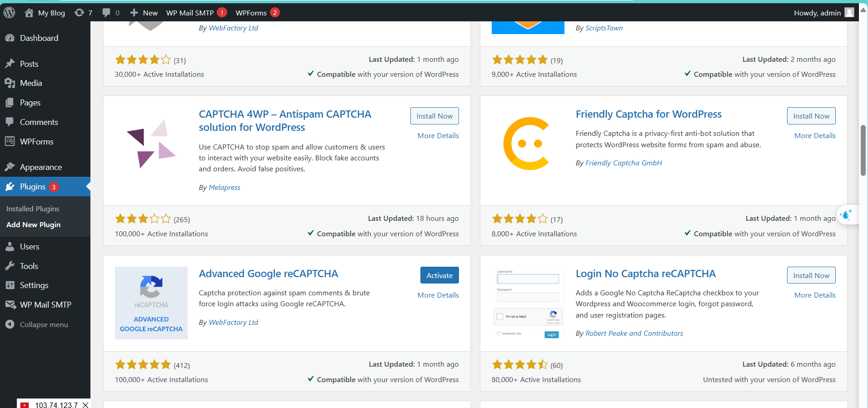Open the comments bubble icon in admin bar
The image size is (868, 408).
106,13
